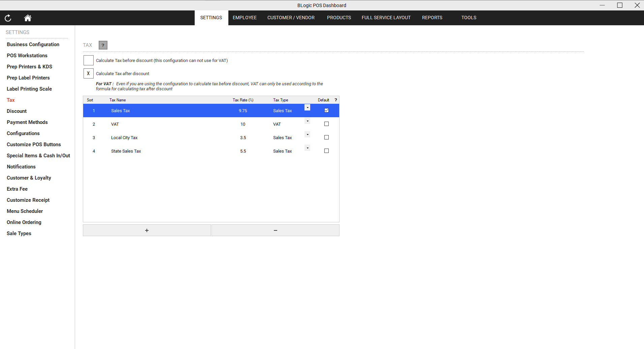Open Customize Receipt section
Screen dimensions: 644x349
pos(28,200)
